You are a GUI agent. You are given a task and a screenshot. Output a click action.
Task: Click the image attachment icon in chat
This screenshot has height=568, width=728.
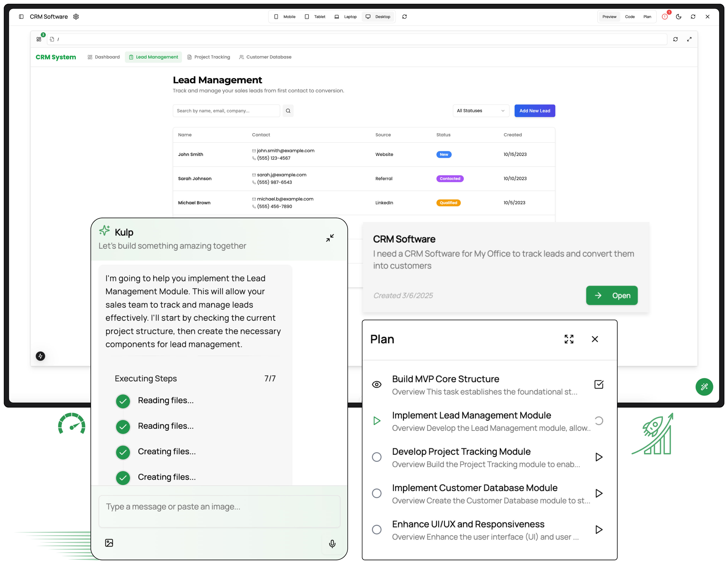click(x=109, y=543)
